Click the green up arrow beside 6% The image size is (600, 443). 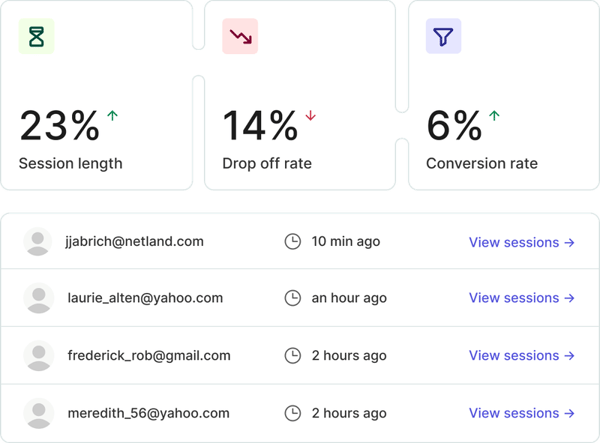tap(494, 116)
